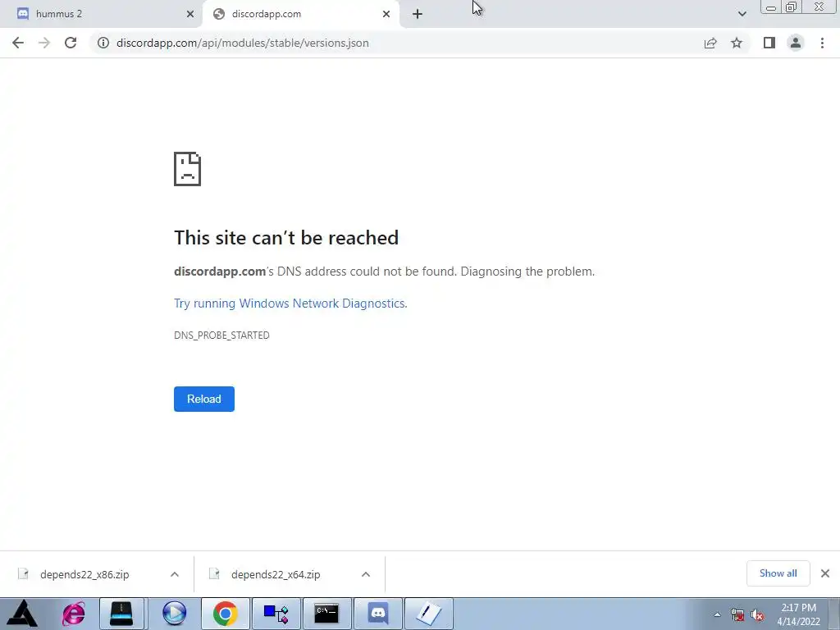Open the notepad pen app on taskbar
Image resolution: width=840 pixels, height=630 pixels.
[428, 614]
